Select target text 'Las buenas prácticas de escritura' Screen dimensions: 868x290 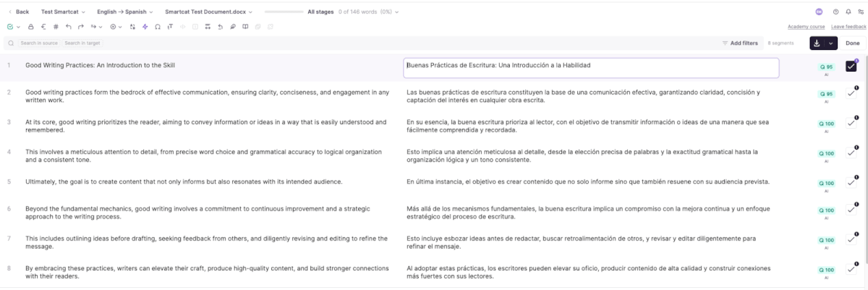459,93
